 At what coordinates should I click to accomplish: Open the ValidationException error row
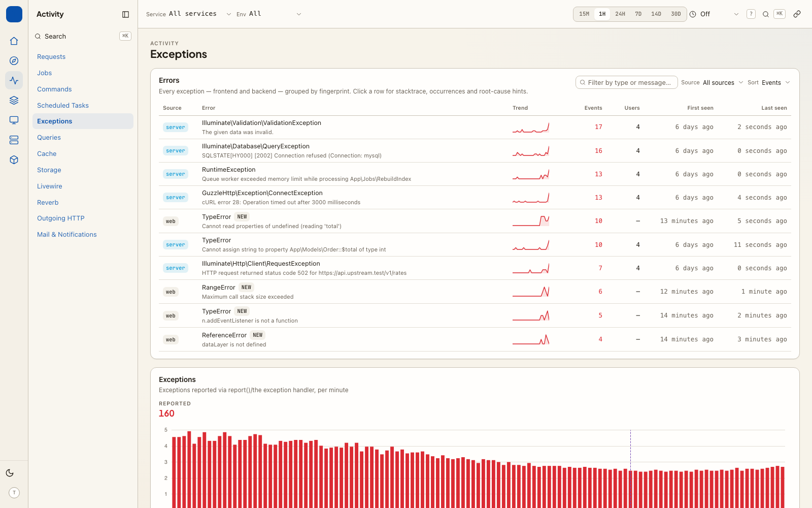click(475, 127)
